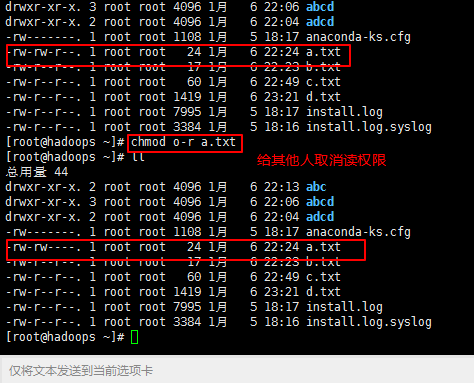Click the blue 'abc' directory name
The height and width of the screenshot is (383, 474).
pos(316,187)
